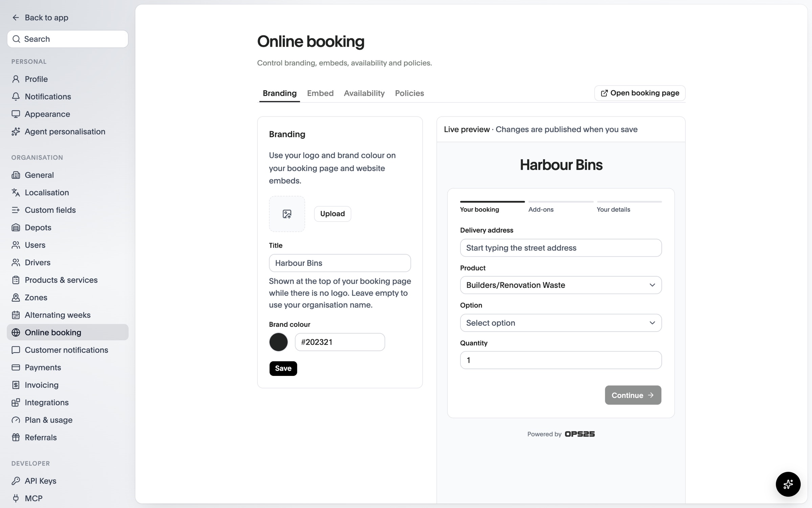Select the Your details step in preview
The image size is (812, 508).
629,207
